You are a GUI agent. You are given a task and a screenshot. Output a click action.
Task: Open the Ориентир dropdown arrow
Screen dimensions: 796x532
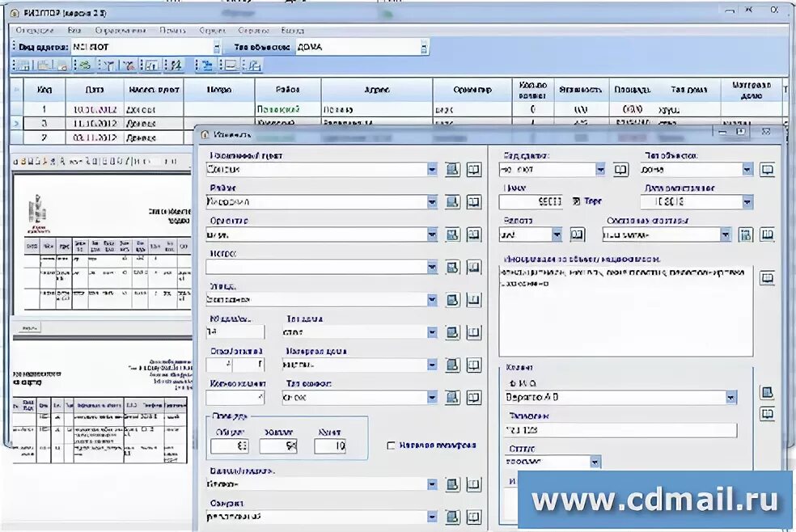click(x=431, y=234)
